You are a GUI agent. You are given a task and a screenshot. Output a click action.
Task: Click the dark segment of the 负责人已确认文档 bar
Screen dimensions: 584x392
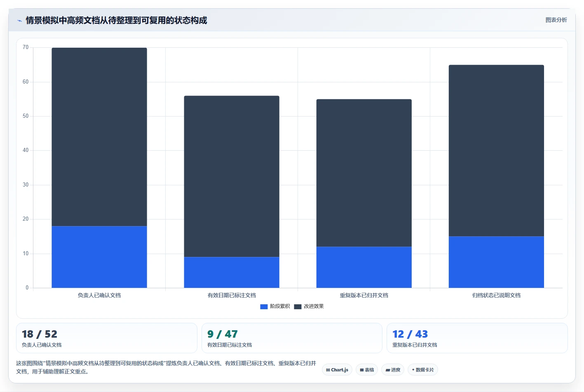99,137
